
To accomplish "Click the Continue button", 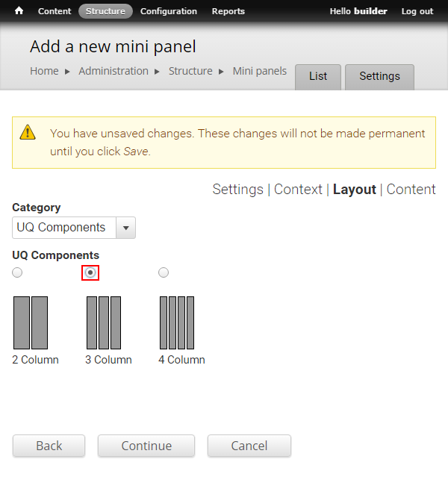I will point(146,446).
